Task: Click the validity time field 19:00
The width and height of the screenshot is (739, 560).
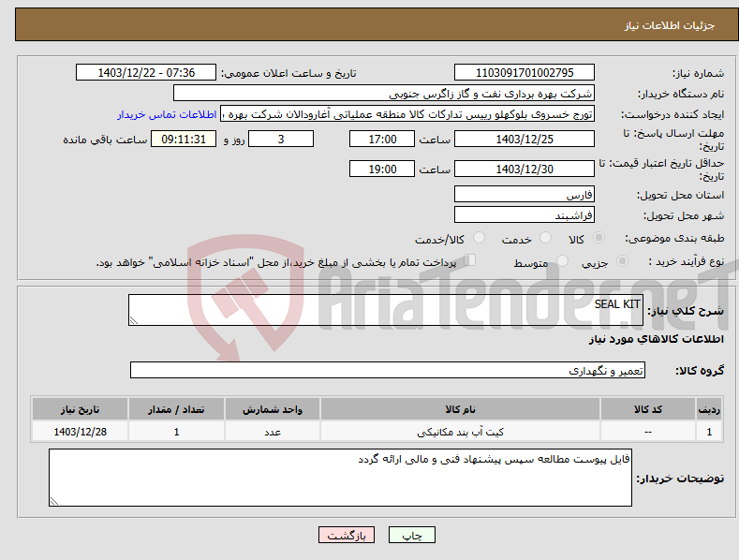Action: pyautogui.click(x=382, y=169)
